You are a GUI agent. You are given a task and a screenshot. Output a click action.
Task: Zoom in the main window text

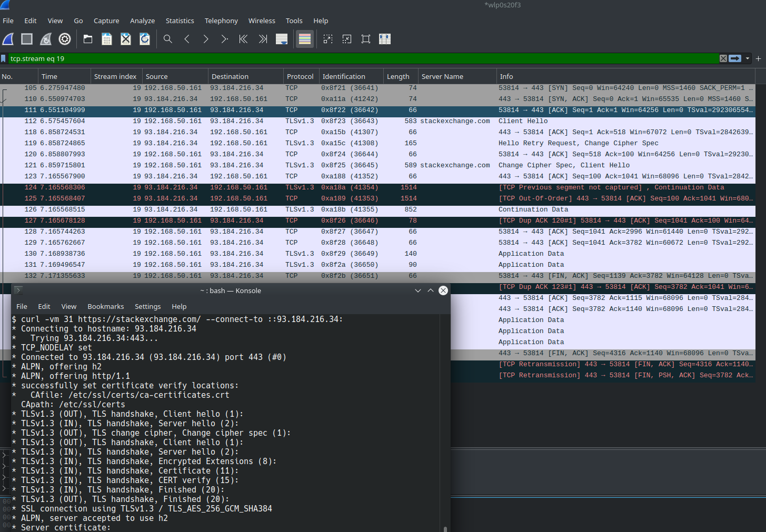328,39
